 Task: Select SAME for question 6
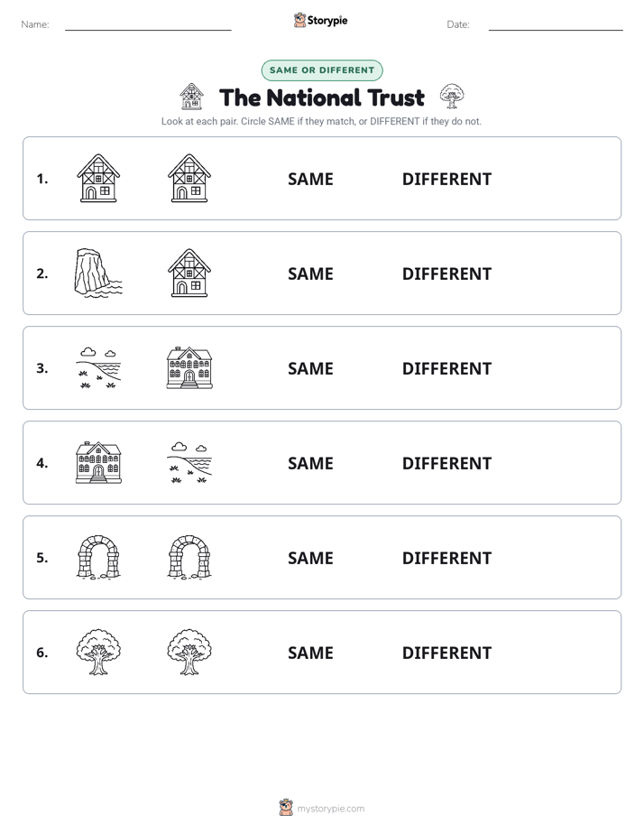(310, 653)
